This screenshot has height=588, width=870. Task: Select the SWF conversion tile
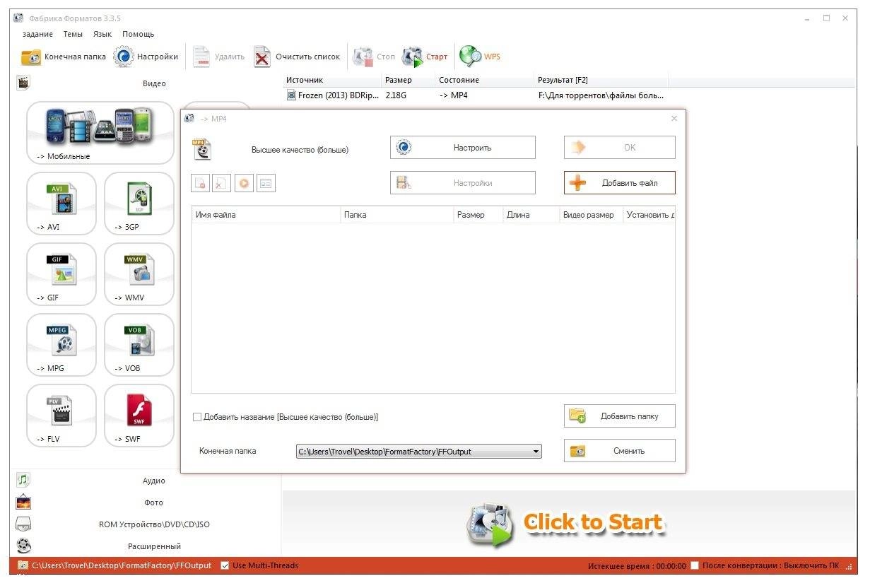[x=139, y=416]
